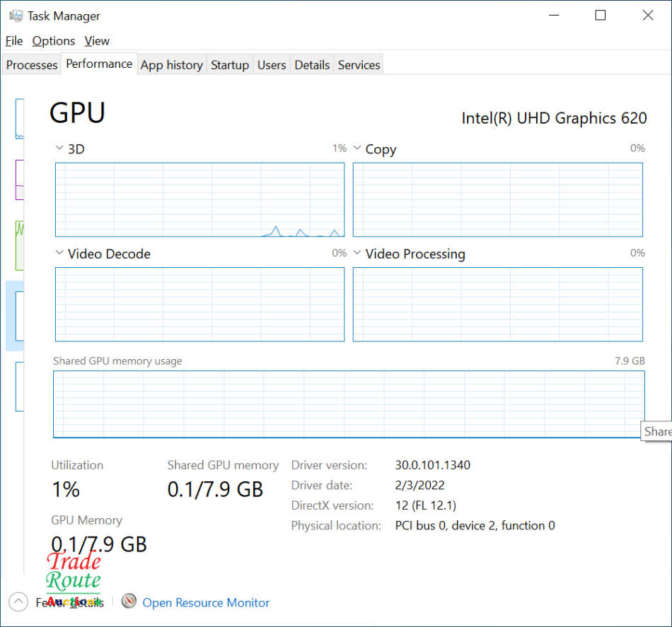Expand the Video Processing graph dropdown

[x=357, y=253]
